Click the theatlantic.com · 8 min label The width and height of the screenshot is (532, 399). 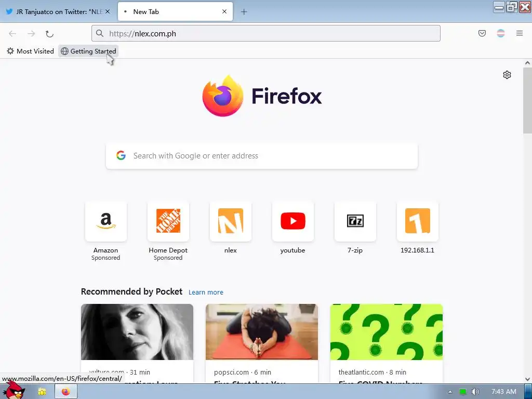[372, 372]
